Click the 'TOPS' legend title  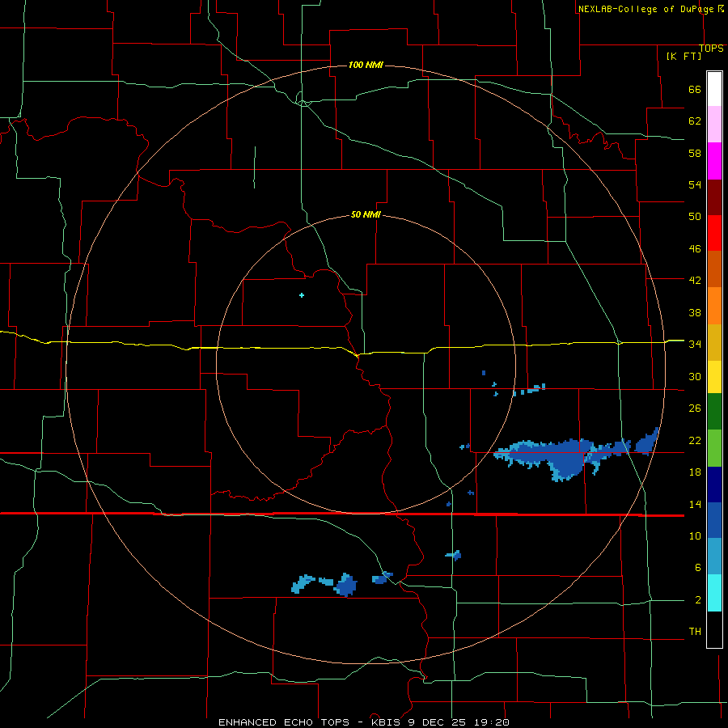tap(711, 49)
